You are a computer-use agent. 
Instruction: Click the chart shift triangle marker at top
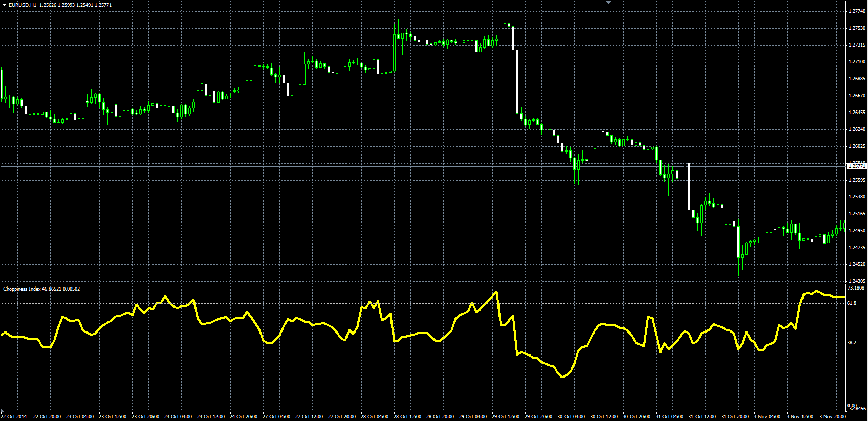tap(608, 3)
